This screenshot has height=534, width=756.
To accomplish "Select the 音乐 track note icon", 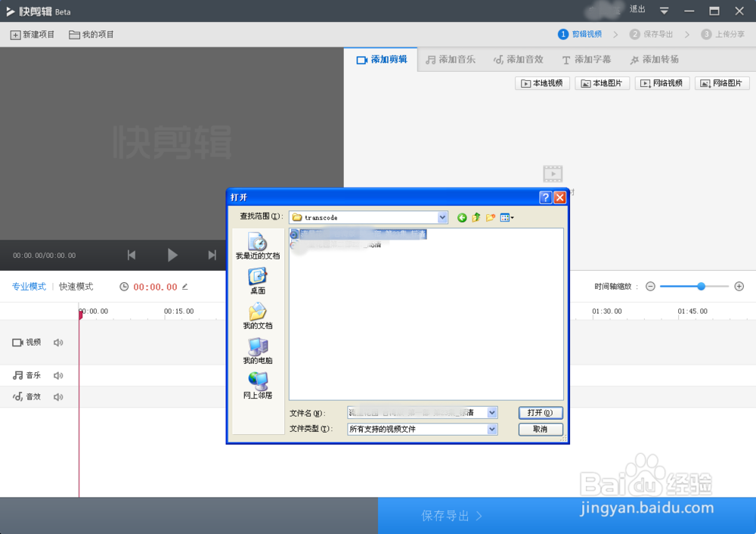I will 18,375.
